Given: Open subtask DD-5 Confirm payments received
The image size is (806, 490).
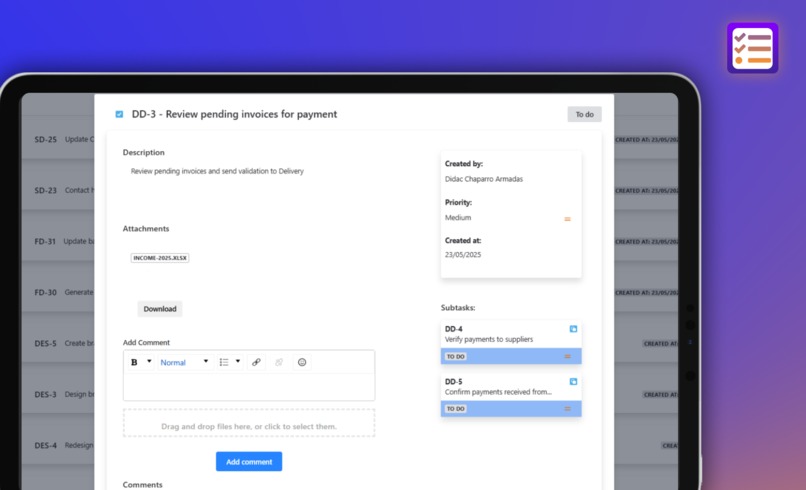Looking at the screenshot, I should [x=511, y=395].
